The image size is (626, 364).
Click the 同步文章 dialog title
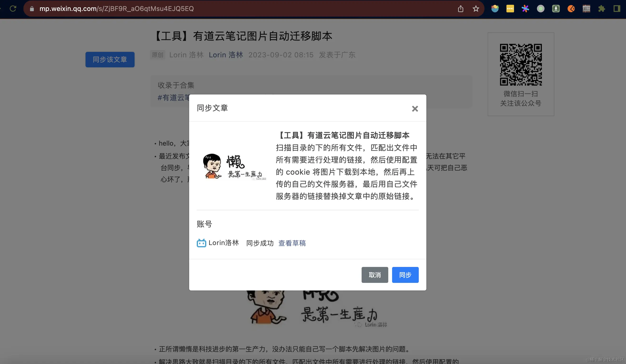(x=212, y=108)
